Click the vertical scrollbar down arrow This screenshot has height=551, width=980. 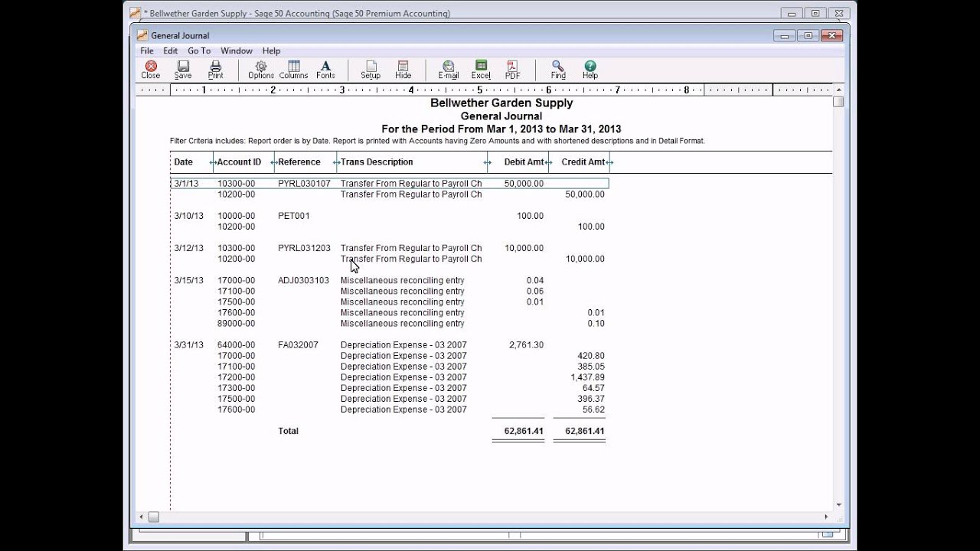coord(838,505)
